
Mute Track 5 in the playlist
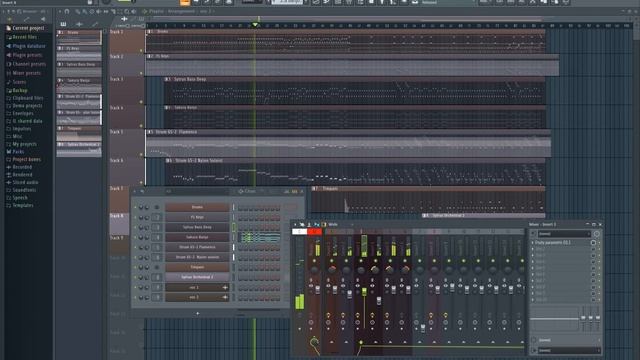tap(141, 155)
